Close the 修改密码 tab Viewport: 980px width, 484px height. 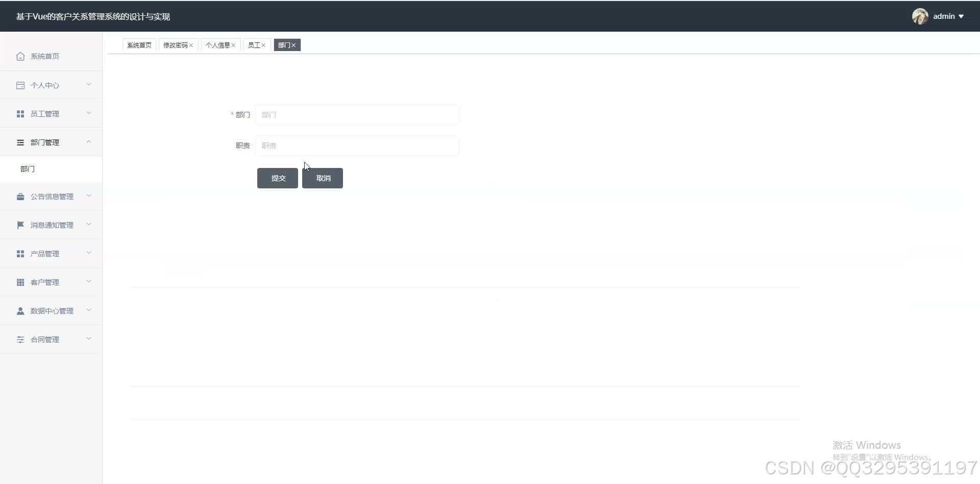coord(191,45)
